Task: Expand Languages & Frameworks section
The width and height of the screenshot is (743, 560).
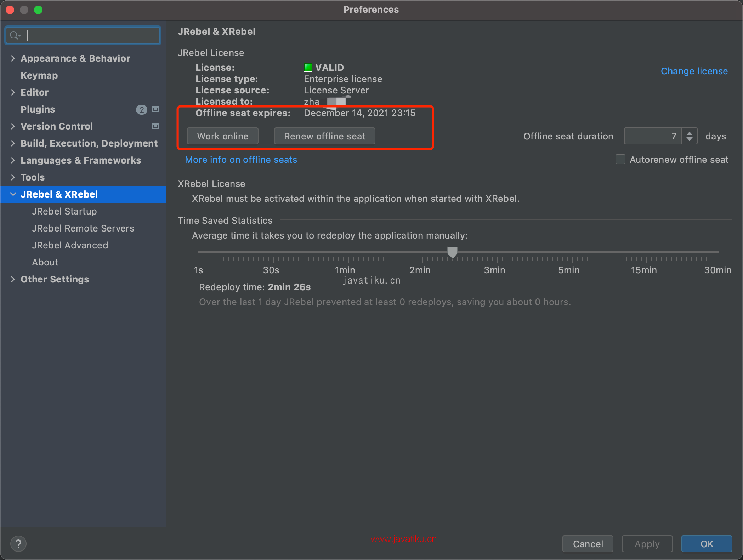Action: pyautogui.click(x=13, y=160)
